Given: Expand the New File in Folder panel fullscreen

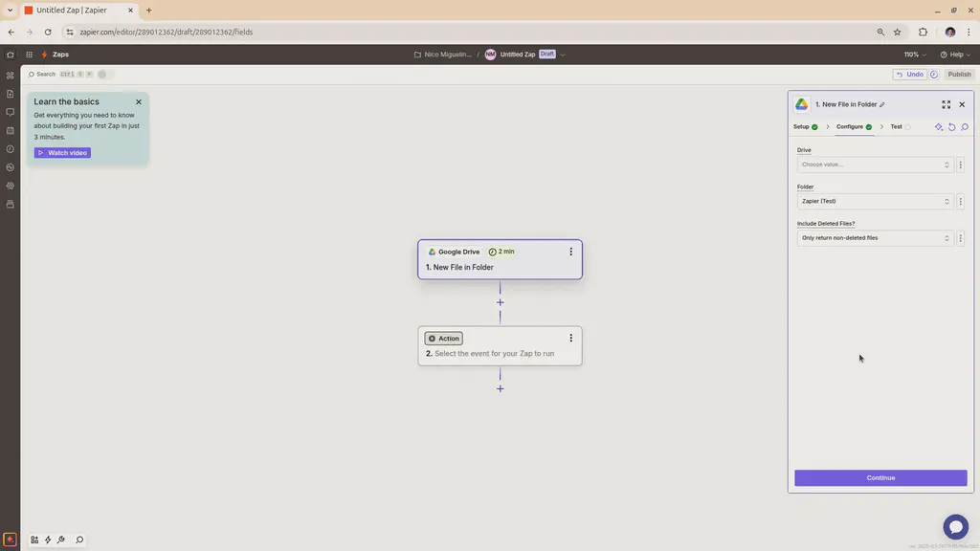Looking at the screenshot, I should [946, 104].
